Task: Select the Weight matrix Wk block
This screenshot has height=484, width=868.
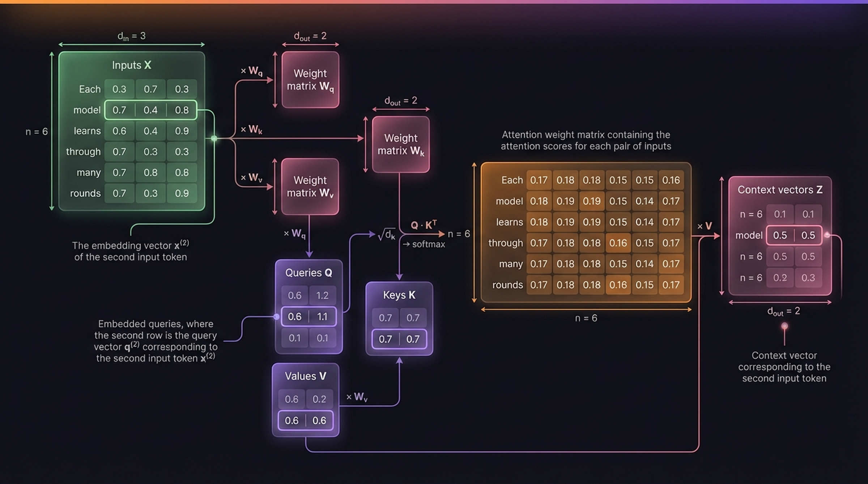Action: [401, 144]
